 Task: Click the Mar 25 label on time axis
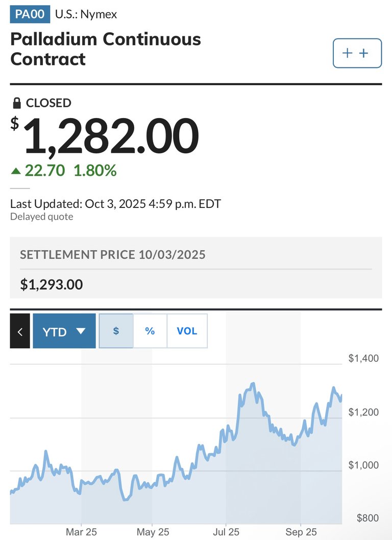(81, 532)
